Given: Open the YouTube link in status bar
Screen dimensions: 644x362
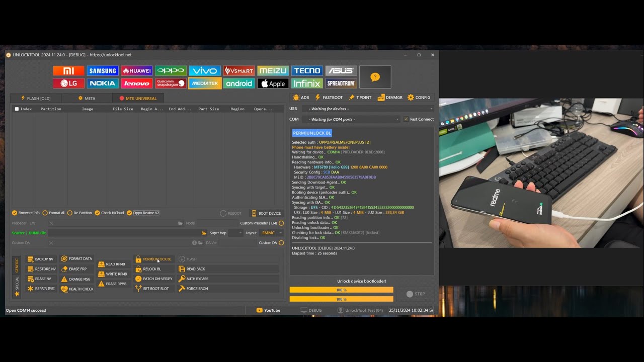Looking at the screenshot, I should [x=269, y=310].
